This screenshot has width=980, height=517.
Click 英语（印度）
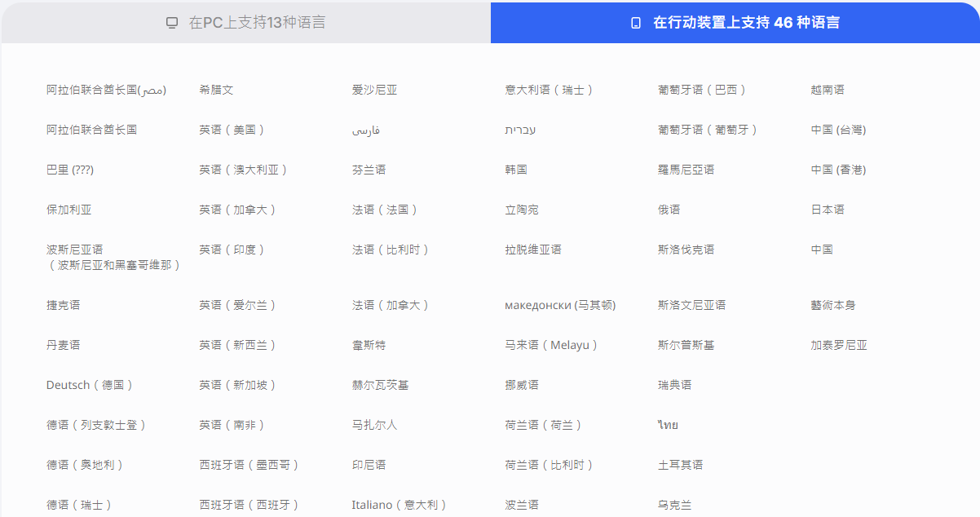pos(233,250)
